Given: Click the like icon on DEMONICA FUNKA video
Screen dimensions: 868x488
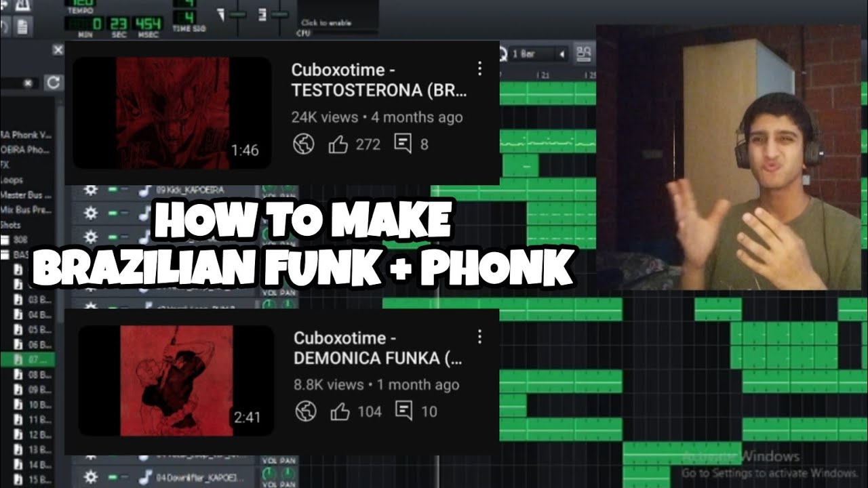Looking at the screenshot, I should pos(340,411).
